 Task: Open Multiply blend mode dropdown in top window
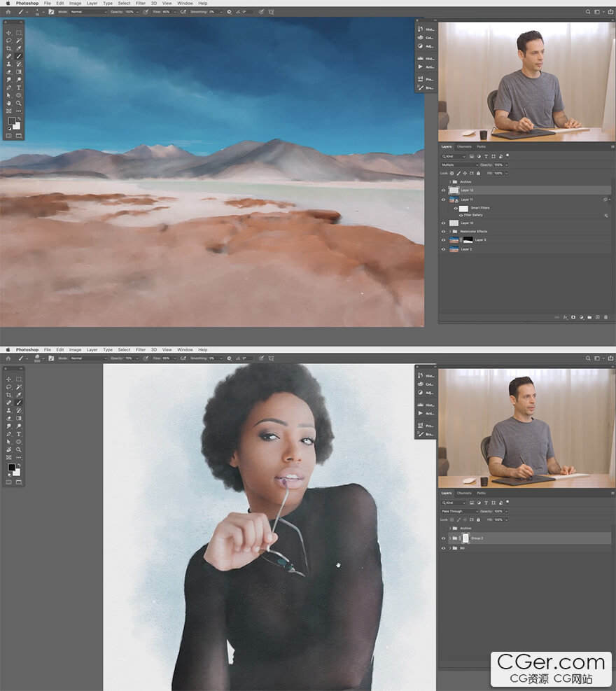click(x=459, y=165)
